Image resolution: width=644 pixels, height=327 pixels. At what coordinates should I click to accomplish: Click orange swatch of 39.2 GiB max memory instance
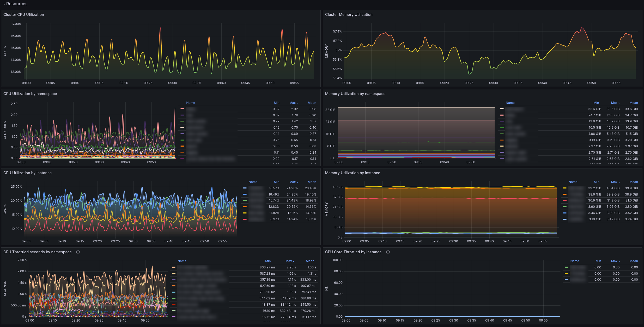[564, 194]
